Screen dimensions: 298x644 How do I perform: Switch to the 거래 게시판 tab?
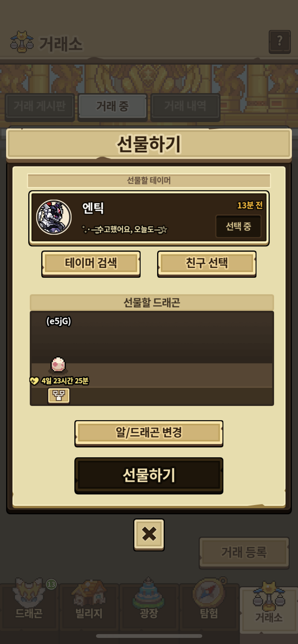40,107
